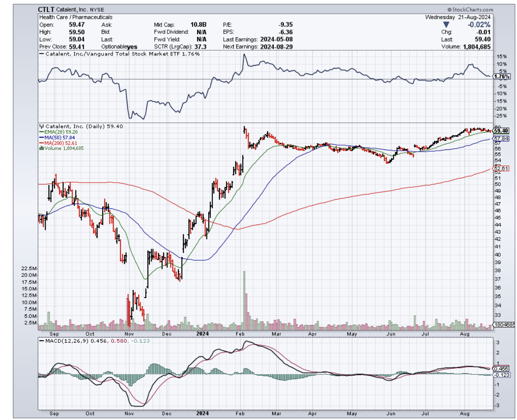Click the Catalent/Vanguard Total Stock Market ETF label
This screenshot has height=420, width=517.
pos(119,54)
